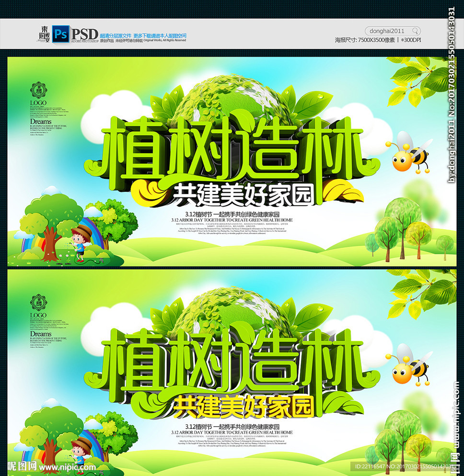464x476 pixels.
Task: Click the 東海视觉 logo in header
Action: pos(44,34)
